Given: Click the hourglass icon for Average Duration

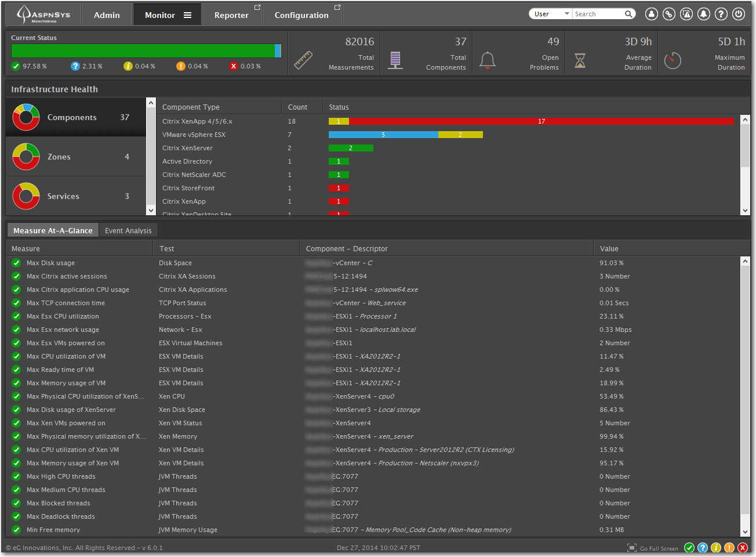Looking at the screenshot, I should pyautogui.click(x=580, y=60).
